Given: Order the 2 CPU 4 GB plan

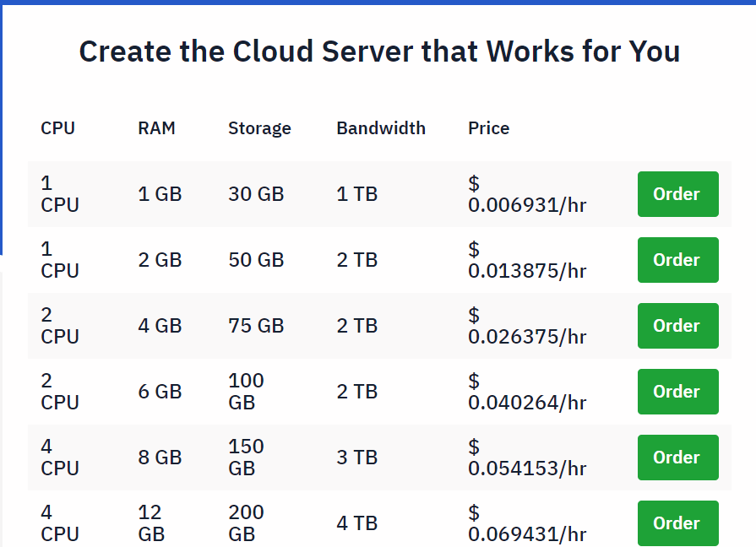Looking at the screenshot, I should pos(677,326).
